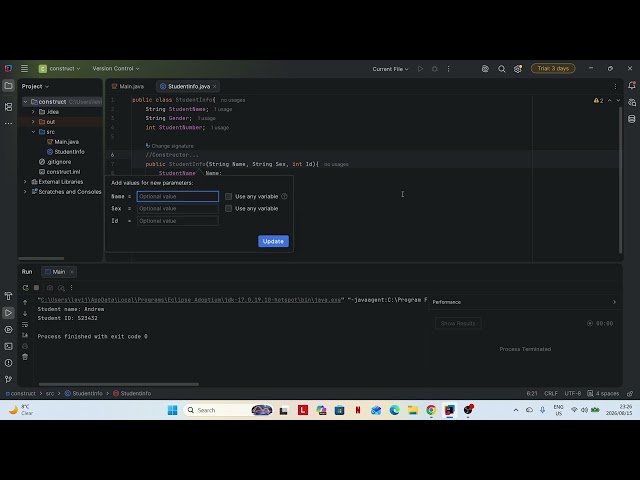This screenshot has height=480, width=640.
Task: Click the Rerun icon in Run panel
Action: (25, 288)
